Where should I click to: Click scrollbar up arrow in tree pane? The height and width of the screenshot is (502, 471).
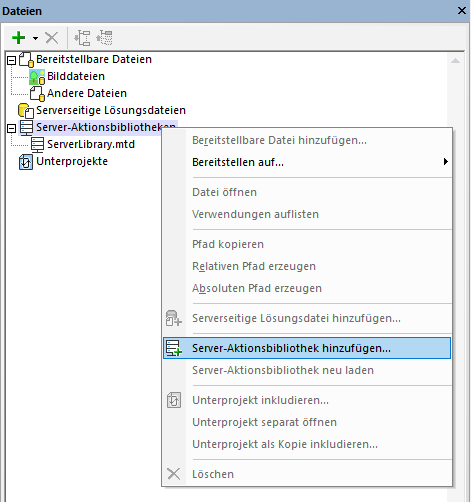(455, 61)
